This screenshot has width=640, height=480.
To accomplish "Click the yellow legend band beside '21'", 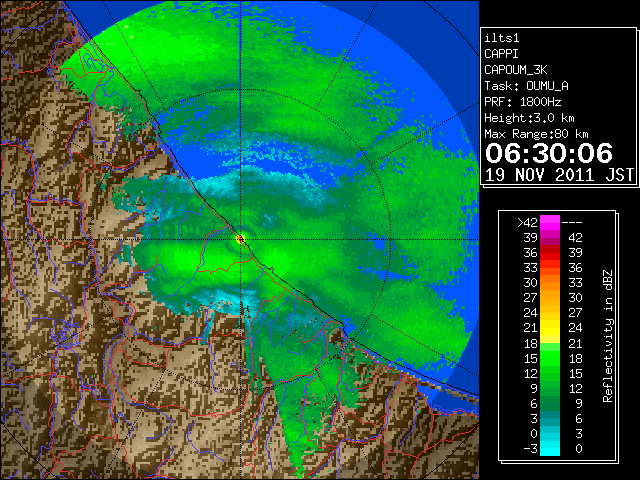I will [x=550, y=328].
